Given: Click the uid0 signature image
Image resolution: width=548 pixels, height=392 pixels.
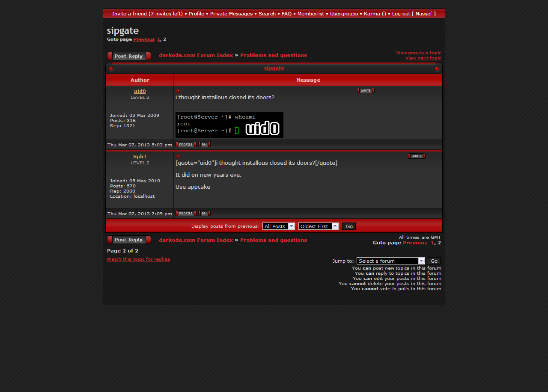Looking at the screenshot, I should click(x=229, y=125).
